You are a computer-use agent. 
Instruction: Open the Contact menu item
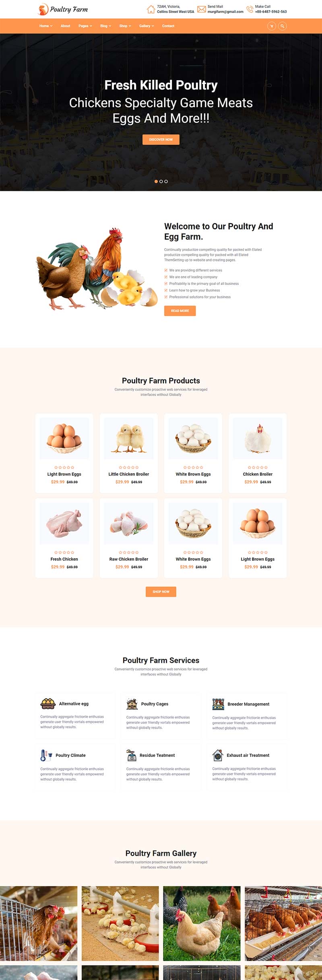point(168,26)
